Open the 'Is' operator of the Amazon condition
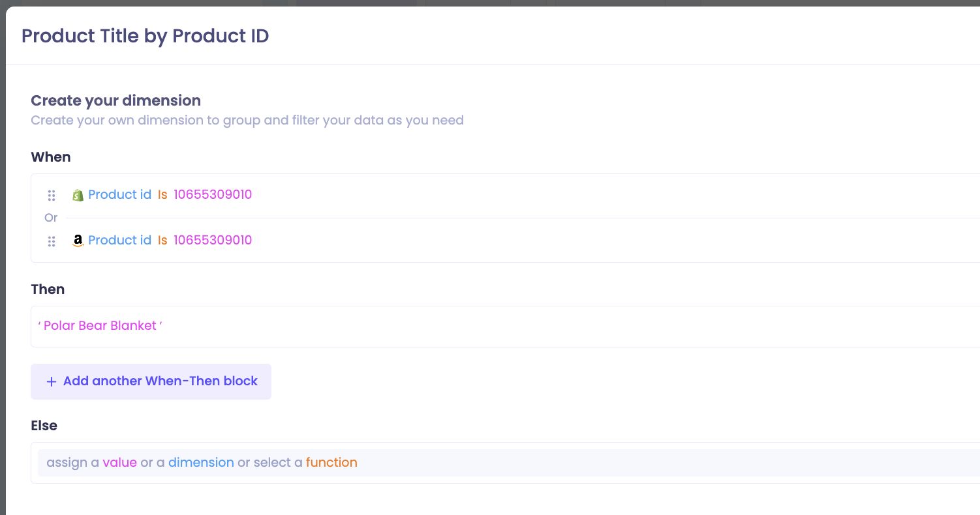Viewport: 980px width, 515px height. 162,240
